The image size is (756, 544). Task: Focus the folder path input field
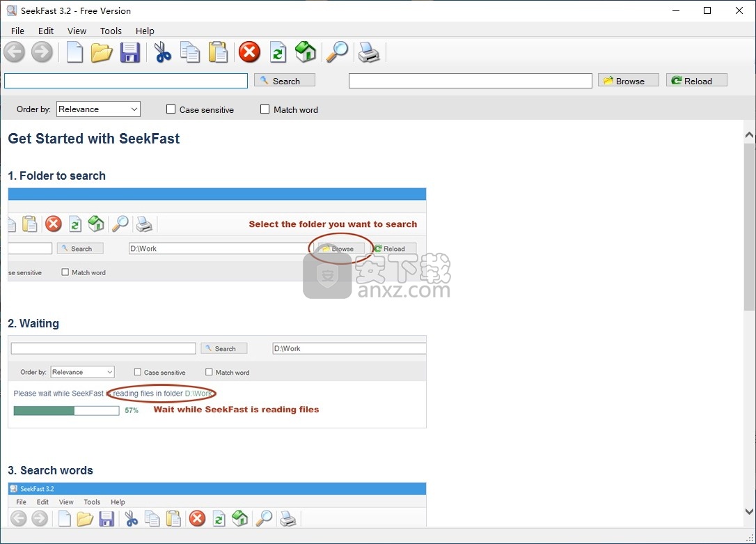pos(471,81)
